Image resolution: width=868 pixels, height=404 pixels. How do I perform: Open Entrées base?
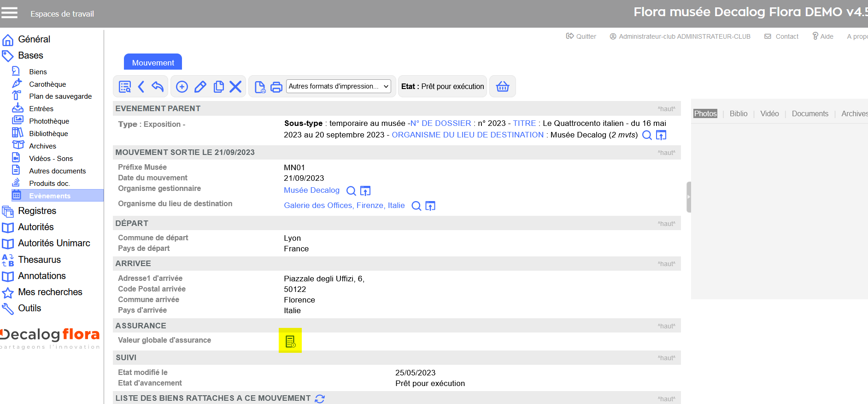point(41,109)
